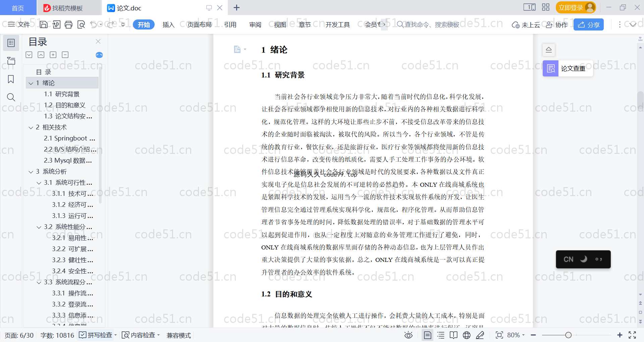Click the Print icon in the toolbar
This screenshot has height=342, width=644.
(x=69, y=24)
